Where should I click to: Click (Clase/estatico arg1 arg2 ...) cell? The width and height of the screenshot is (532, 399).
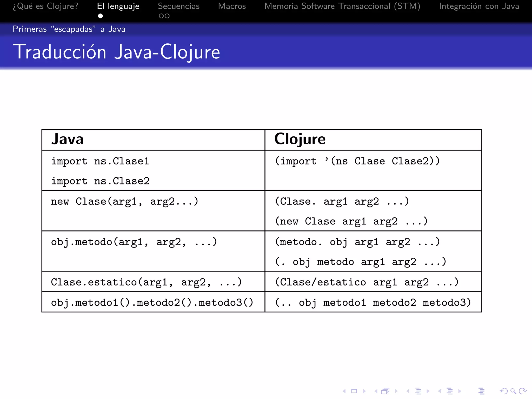pos(373,282)
